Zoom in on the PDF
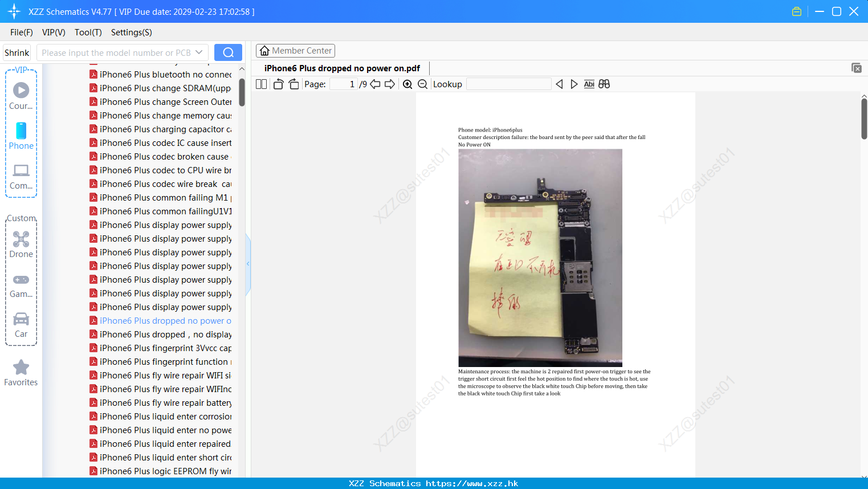Viewport: 868px width, 489px height. coord(407,84)
